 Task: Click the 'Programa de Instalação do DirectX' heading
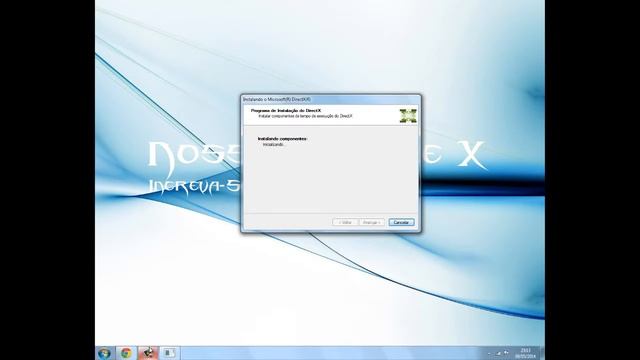coord(286,111)
